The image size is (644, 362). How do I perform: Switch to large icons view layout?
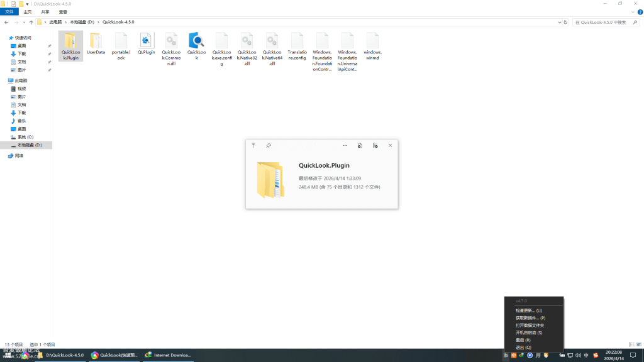tap(639, 344)
